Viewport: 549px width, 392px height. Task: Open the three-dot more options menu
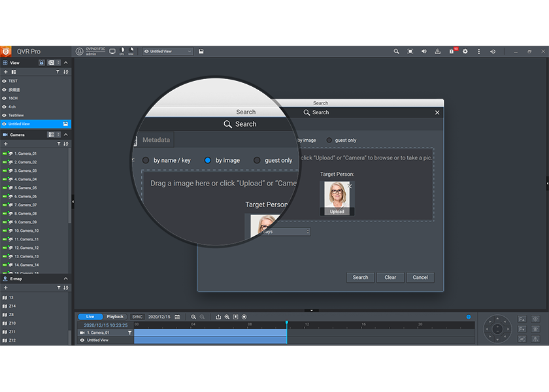[479, 51]
